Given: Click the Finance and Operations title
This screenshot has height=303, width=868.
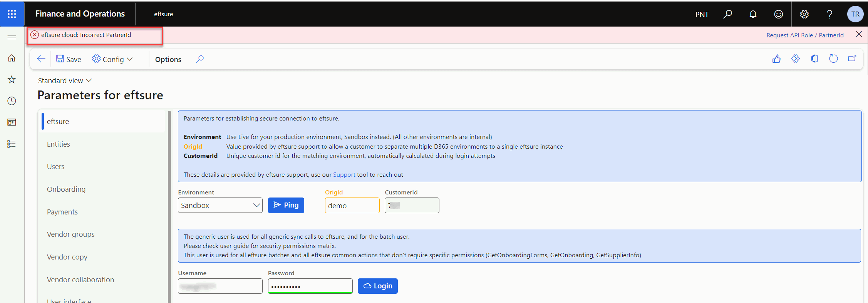Looking at the screenshot, I should pos(80,14).
